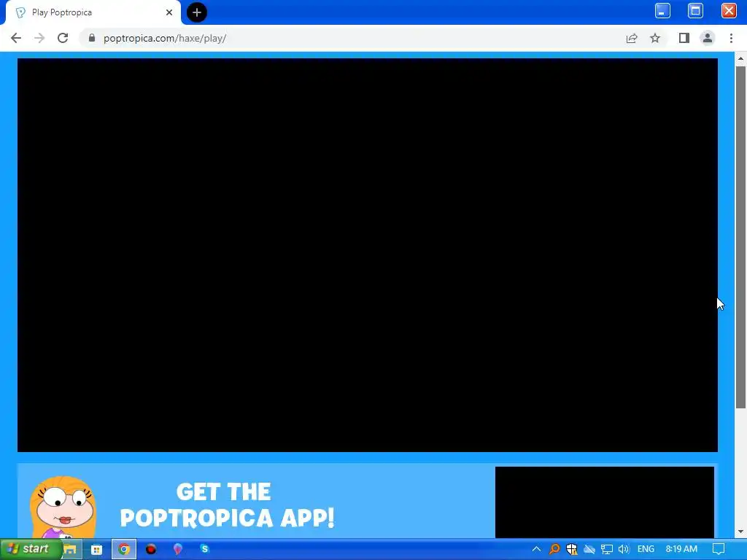Open Chrome three-dot menu
This screenshot has width=747, height=560.
pos(731,38)
